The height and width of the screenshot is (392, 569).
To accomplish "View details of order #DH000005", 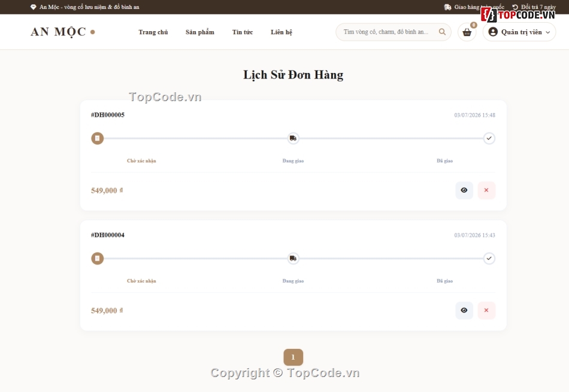I will pyautogui.click(x=464, y=190).
